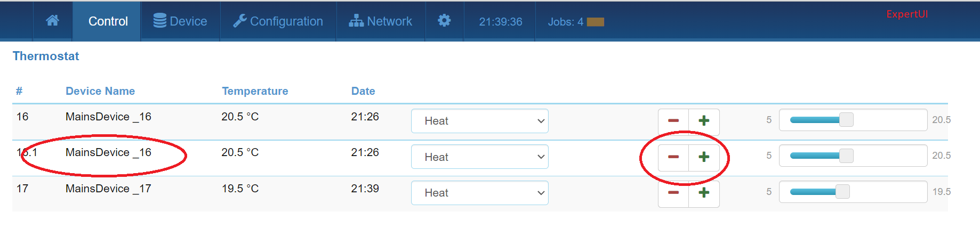Open the Configuration menu
980x228 pixels.
278,21
